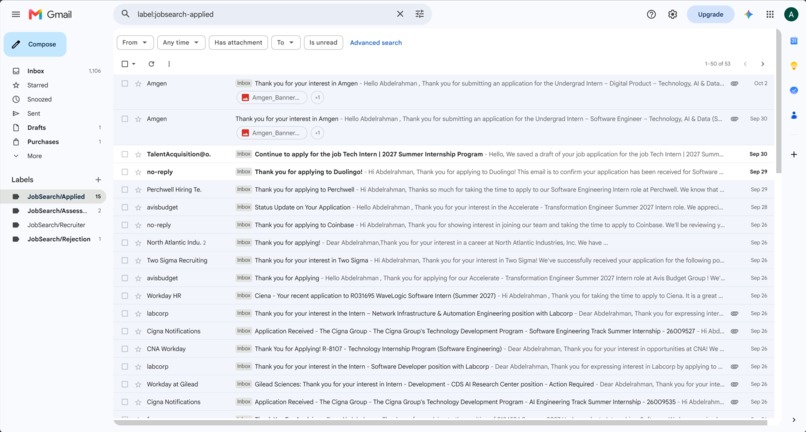806x432 pixels.
Task: Get add-ons with the plus icon
Action: pos(794,154)
